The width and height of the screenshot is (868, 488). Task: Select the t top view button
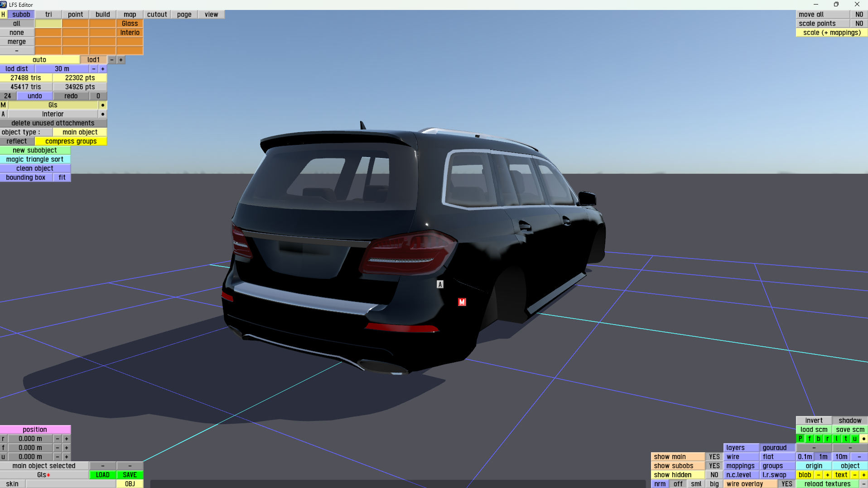846,439
